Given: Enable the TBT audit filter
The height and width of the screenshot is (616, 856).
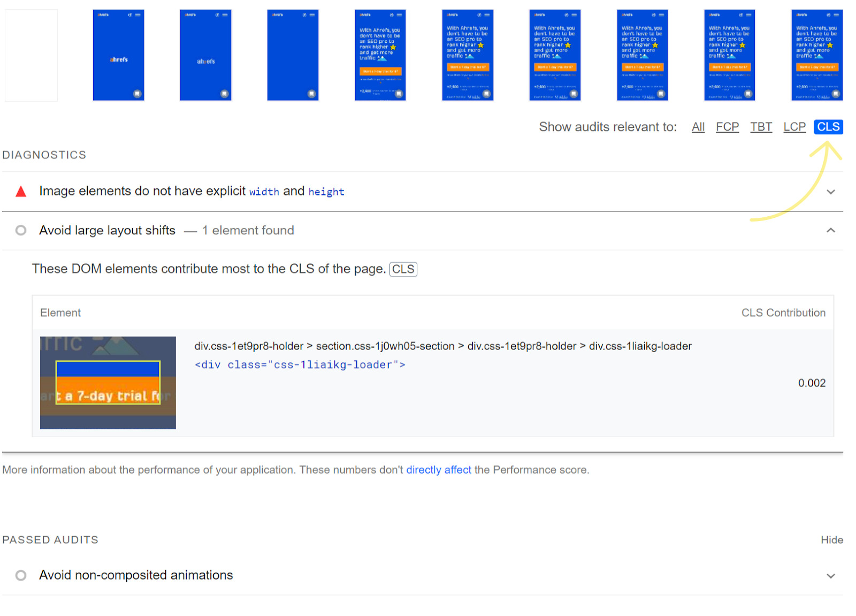Looking at the screenshot, I should click(x=761, y=127).
